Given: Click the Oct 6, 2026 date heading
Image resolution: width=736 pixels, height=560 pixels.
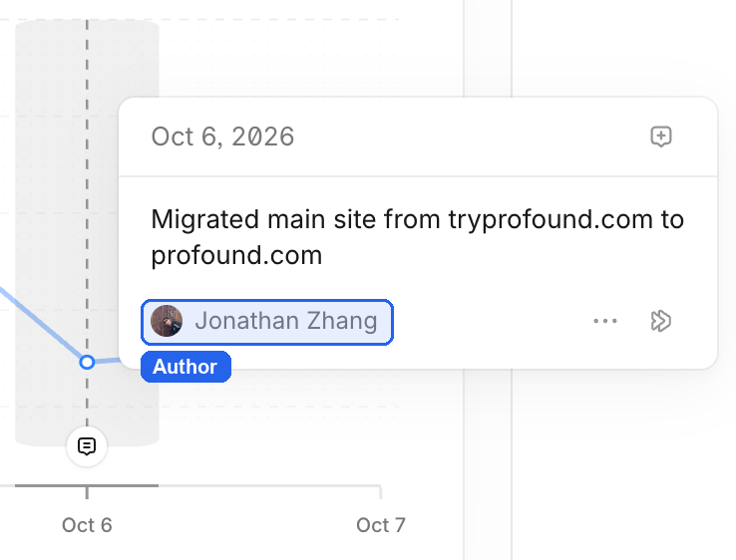Looking at the screenshot, I should (x=222, y=137).
